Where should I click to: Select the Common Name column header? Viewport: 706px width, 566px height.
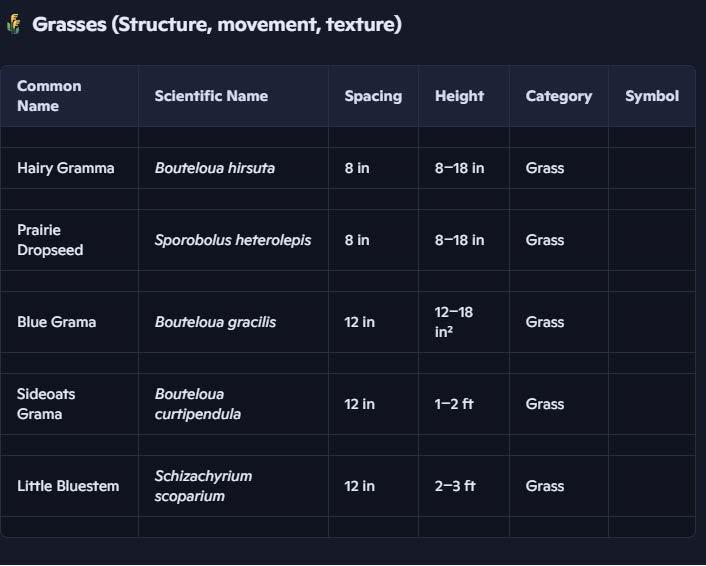(50, 96)
